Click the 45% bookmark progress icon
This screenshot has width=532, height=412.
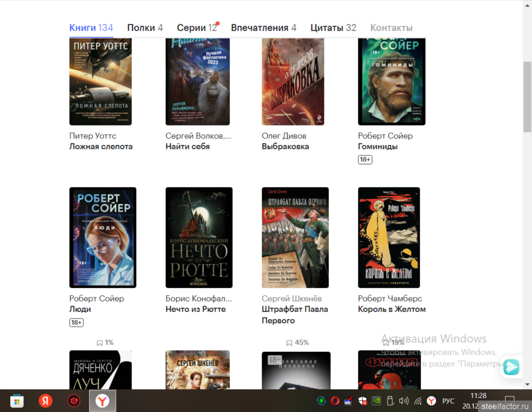coord(289,343)
